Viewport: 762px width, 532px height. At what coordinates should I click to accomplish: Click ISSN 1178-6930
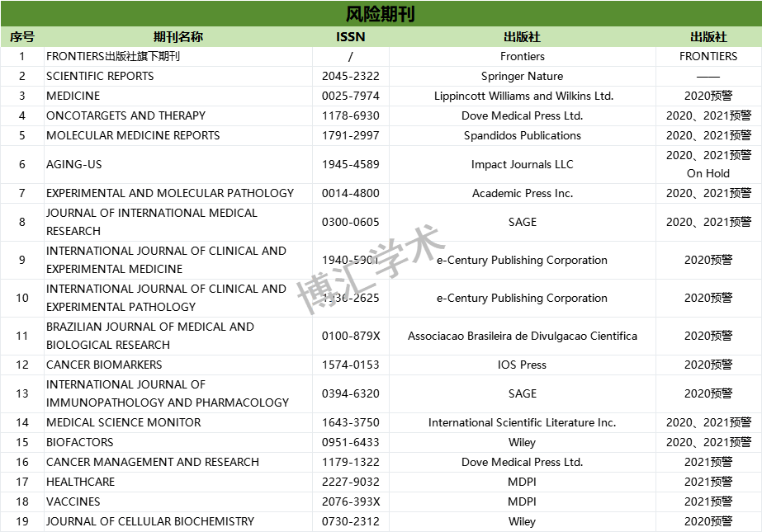(350, 115)
